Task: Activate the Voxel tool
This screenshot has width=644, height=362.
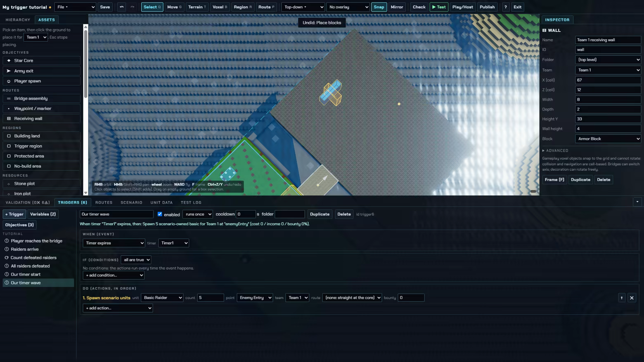Action: click(220, 7)
